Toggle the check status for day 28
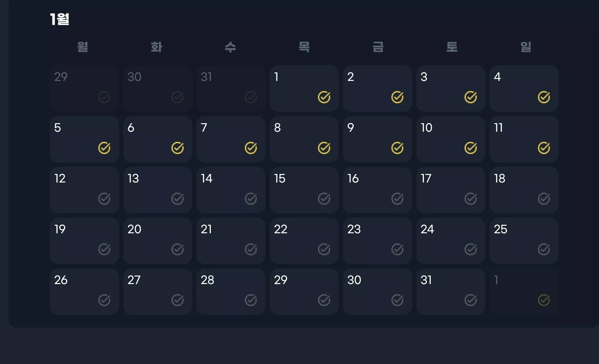Viewport: 599px width, 364px height. [251, 300]
